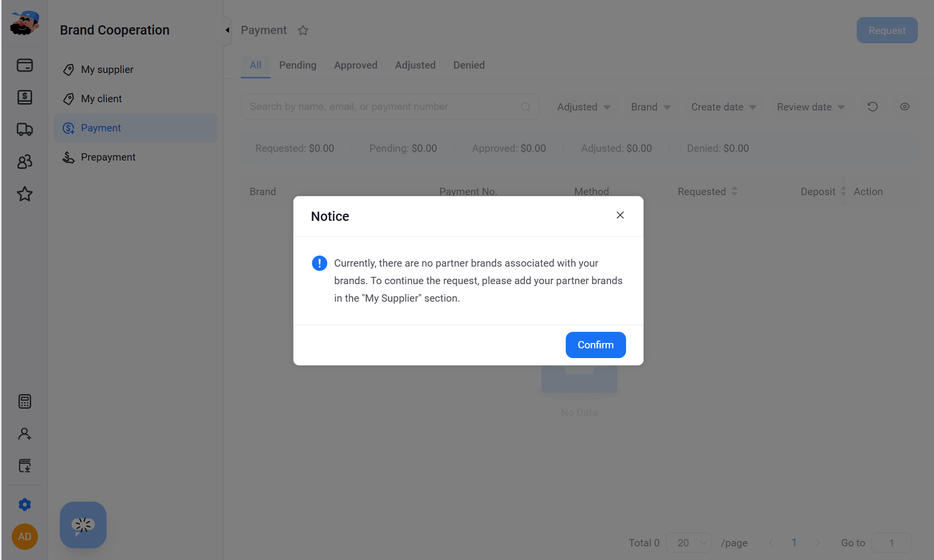This screenshot has width=934, height=560.
Task: Open the delivery truck sidebar icon
Action: point(25,129)
